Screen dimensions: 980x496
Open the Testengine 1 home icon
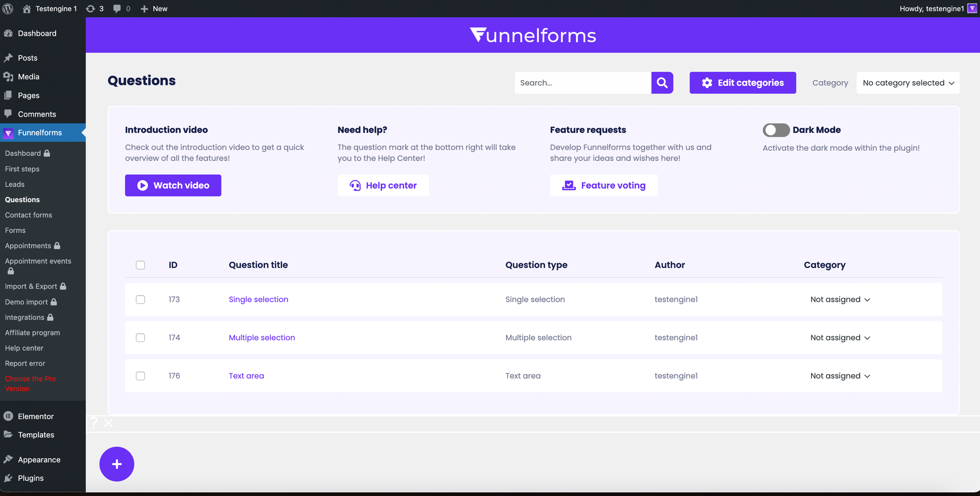[x=27, y=8]
